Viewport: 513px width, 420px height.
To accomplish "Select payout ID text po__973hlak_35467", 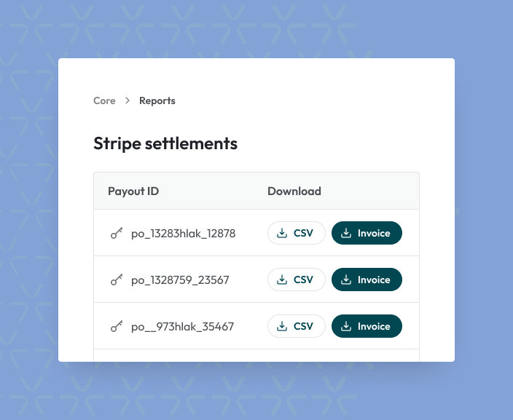I will pyautogui.click(x=182, y=327).
